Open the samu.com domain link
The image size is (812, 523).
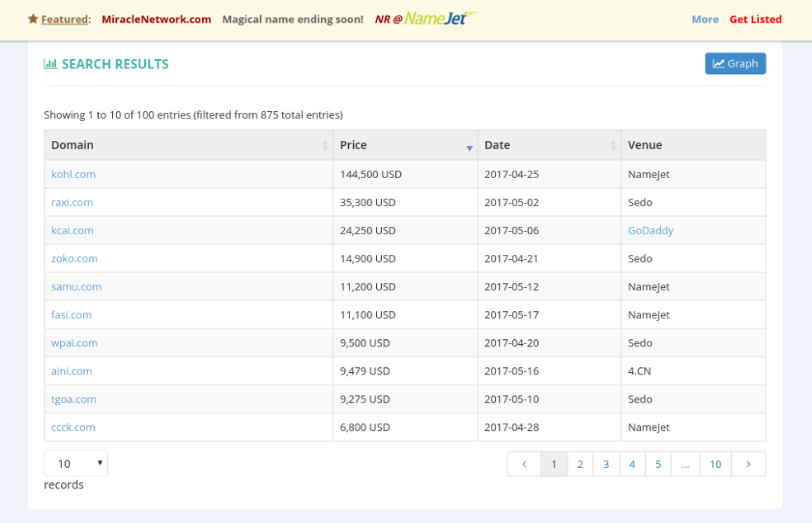[76, 287]
